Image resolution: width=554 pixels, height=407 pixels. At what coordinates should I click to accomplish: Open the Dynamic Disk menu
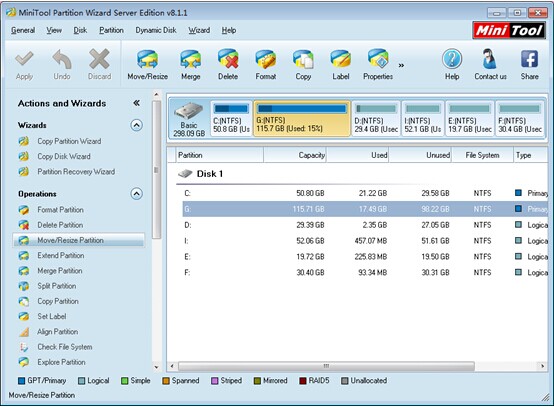[156, 30]
